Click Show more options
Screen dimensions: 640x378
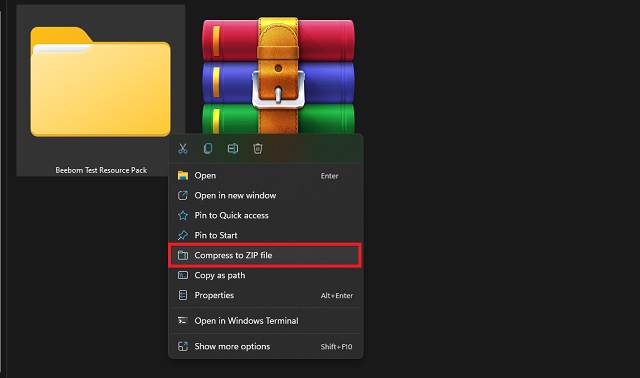[265, 347]
